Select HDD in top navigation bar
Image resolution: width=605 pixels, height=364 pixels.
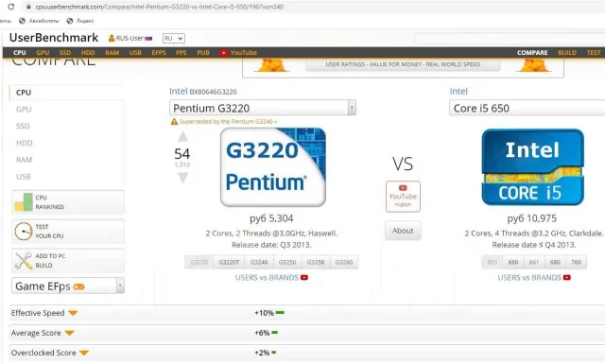[88, 53]
